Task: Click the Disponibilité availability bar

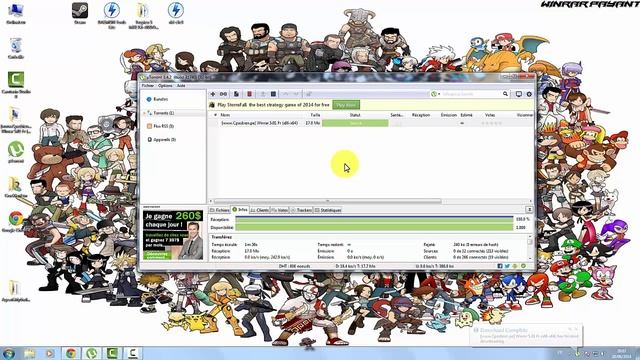Action: pos(374,227)
